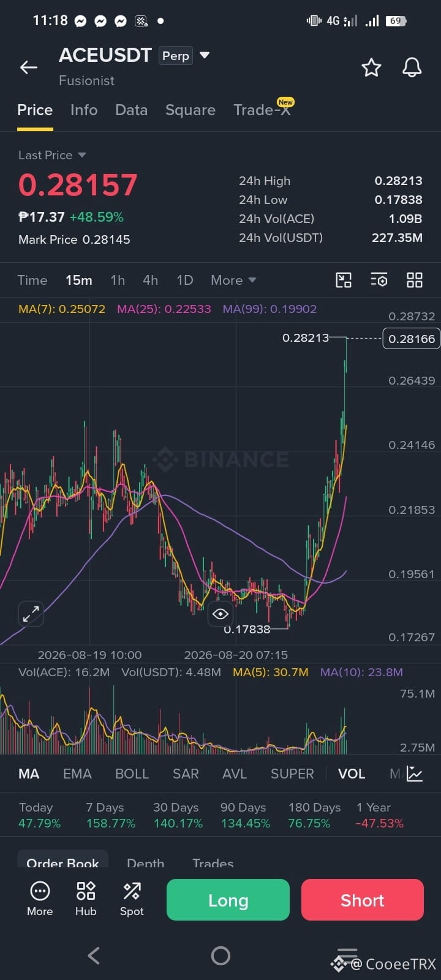Open chart settings icon next to grid
Image resolution: width=441 pixels, height=980 pixels.
[x=379, y=280]
